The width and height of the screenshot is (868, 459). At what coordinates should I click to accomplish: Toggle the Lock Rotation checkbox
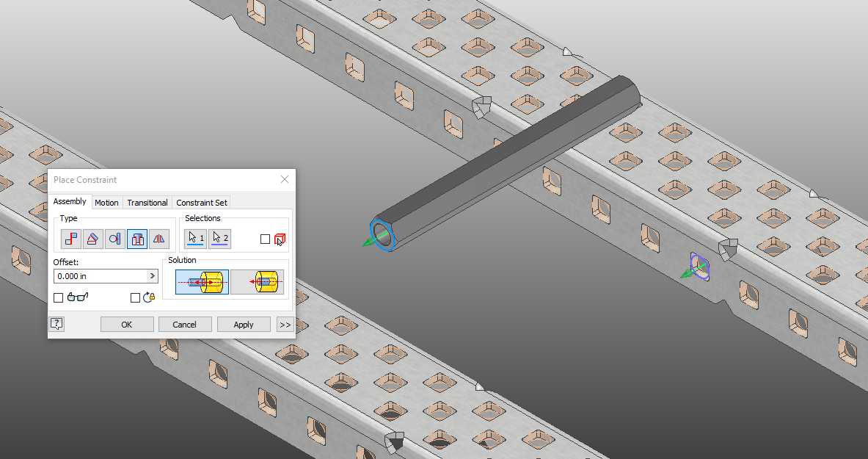(135, 297)
